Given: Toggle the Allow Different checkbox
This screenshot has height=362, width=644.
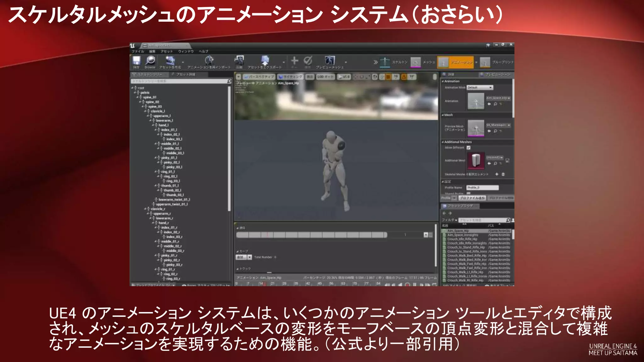Looking at the screenshot, I should (x=469, y=147).
